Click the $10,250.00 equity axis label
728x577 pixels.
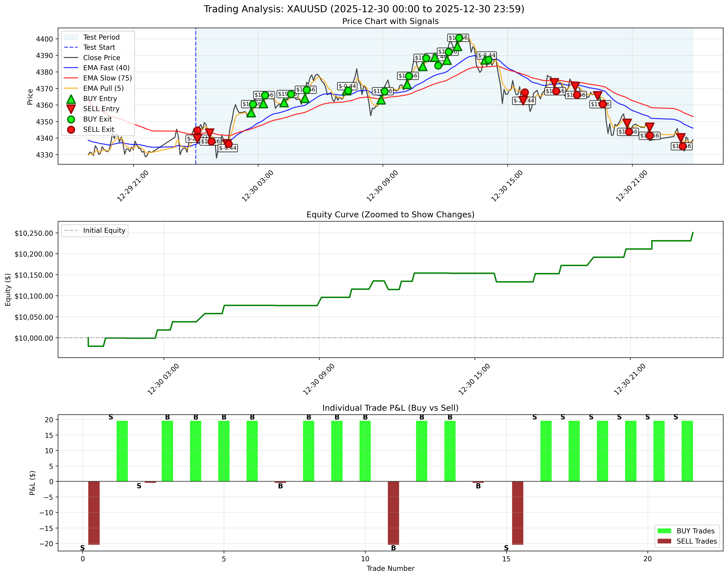click(x=34, y=233)
